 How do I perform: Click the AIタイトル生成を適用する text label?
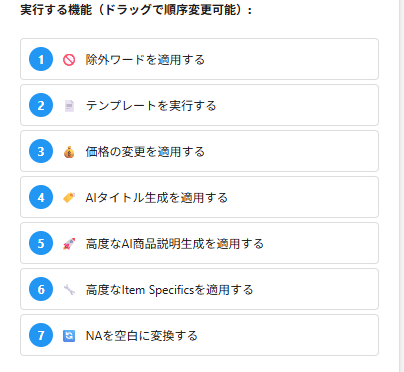pyautogui.click(x=157, y=198)
